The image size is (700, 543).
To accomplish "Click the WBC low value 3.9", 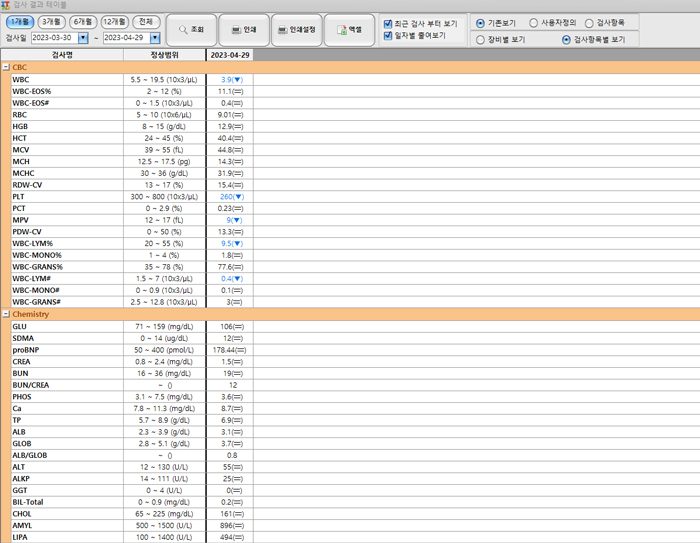I will pos(232,80).
